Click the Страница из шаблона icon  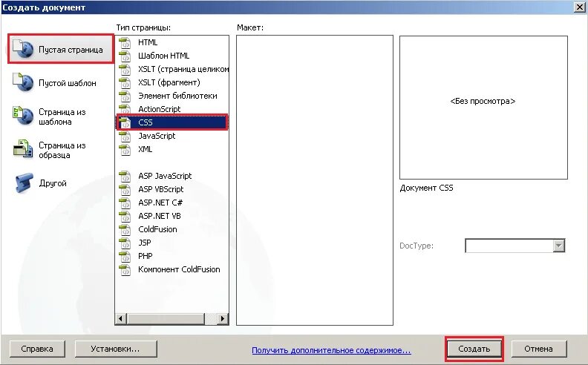(x=22, y=116)
